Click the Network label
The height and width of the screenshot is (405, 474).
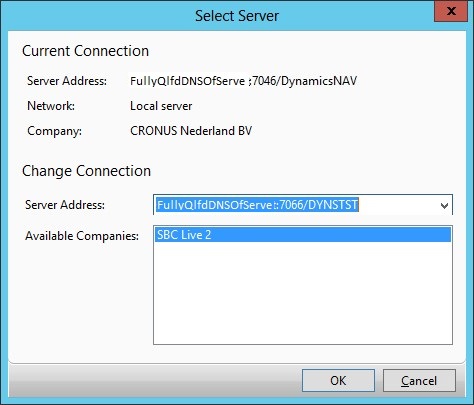pyautogui.click(x=51, y=106)
